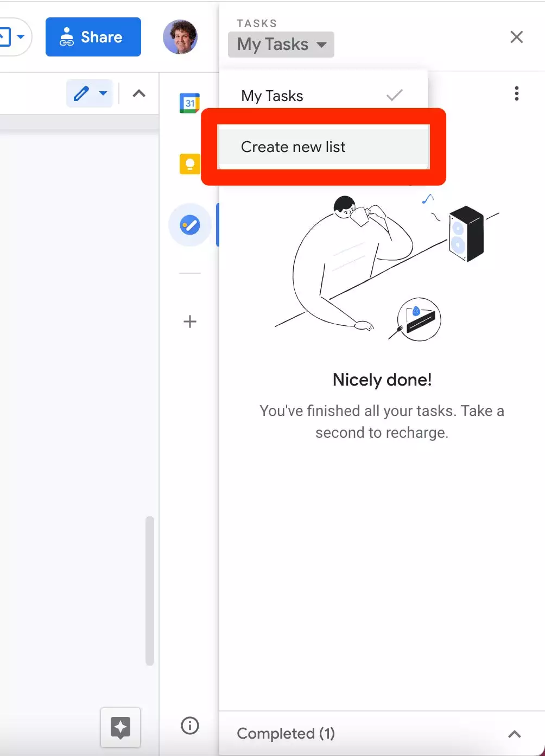This screenshot has height=756, width=545.
Task: Open the editing mode dropdown arrow
Action: point(103,93)
